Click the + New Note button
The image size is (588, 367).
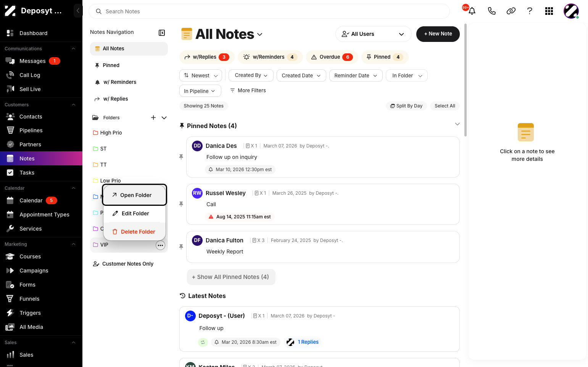pos(438,34)
